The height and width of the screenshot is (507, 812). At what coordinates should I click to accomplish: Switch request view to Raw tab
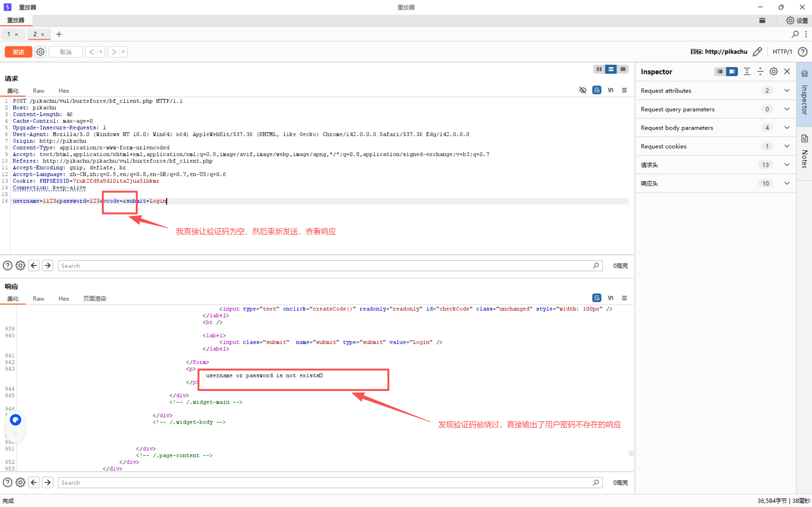tap(38, 91)
